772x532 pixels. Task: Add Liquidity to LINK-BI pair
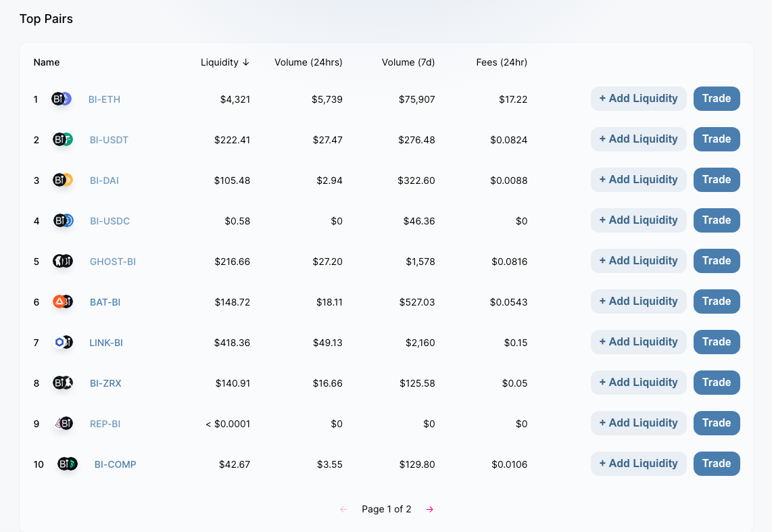pos(639,341)
